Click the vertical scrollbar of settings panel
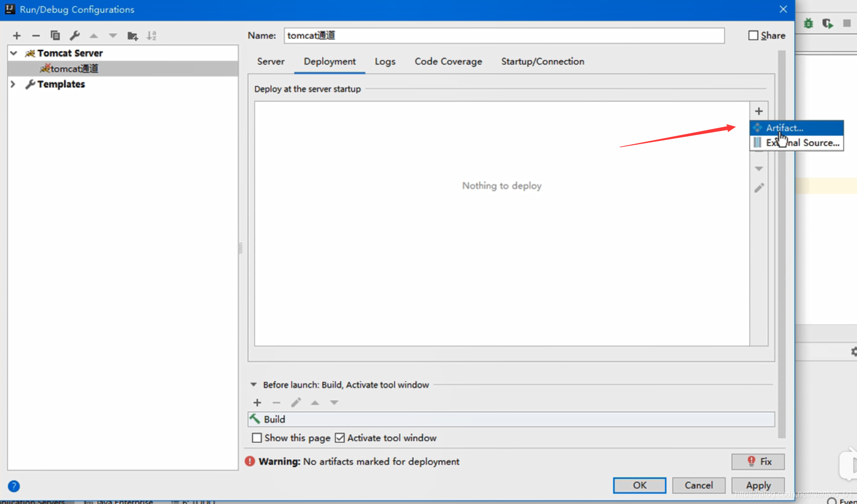Screen dimensions: 857x504 [782, 244]
